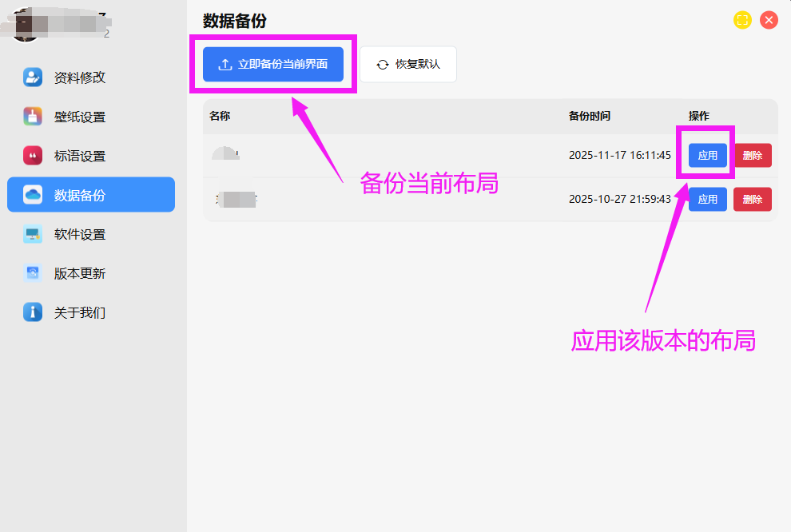Select the red 标语设置 quote icon
This screenshot has height=532, width=791.
[33, 156]
